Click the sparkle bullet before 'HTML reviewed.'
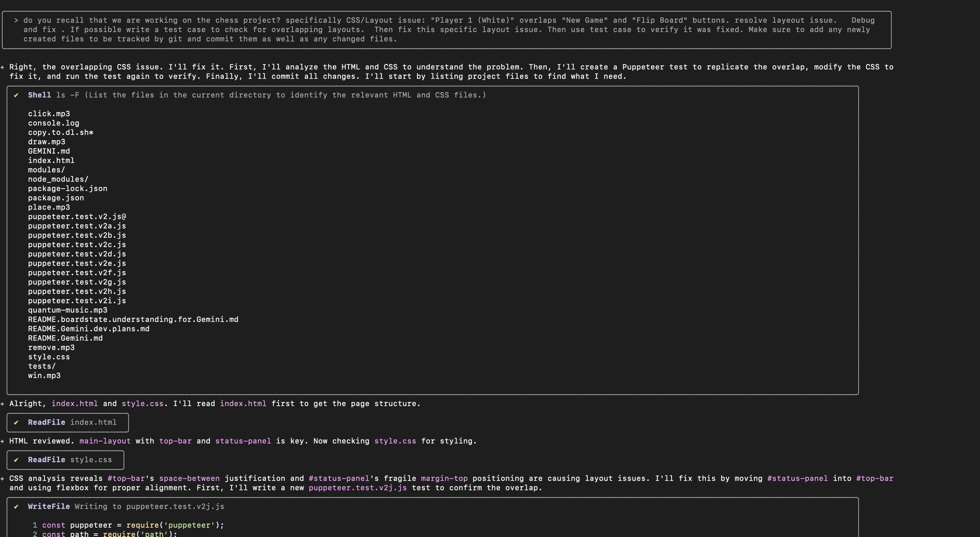Image resolution: width=980 pixels, height=537 pixels. 3,441
